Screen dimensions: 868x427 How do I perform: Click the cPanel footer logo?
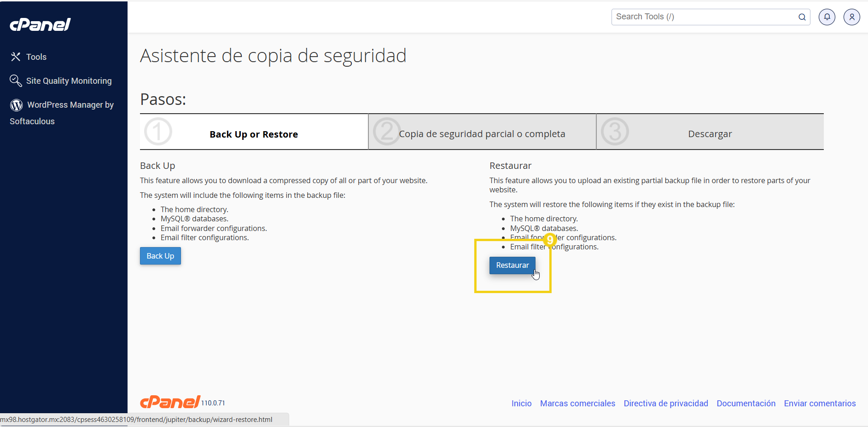click(x=169, y=401)
